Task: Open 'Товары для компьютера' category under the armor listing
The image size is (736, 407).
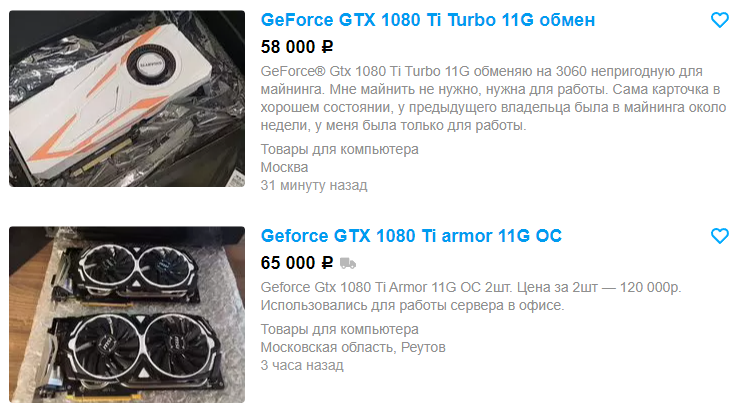Action: click(339, 329)
